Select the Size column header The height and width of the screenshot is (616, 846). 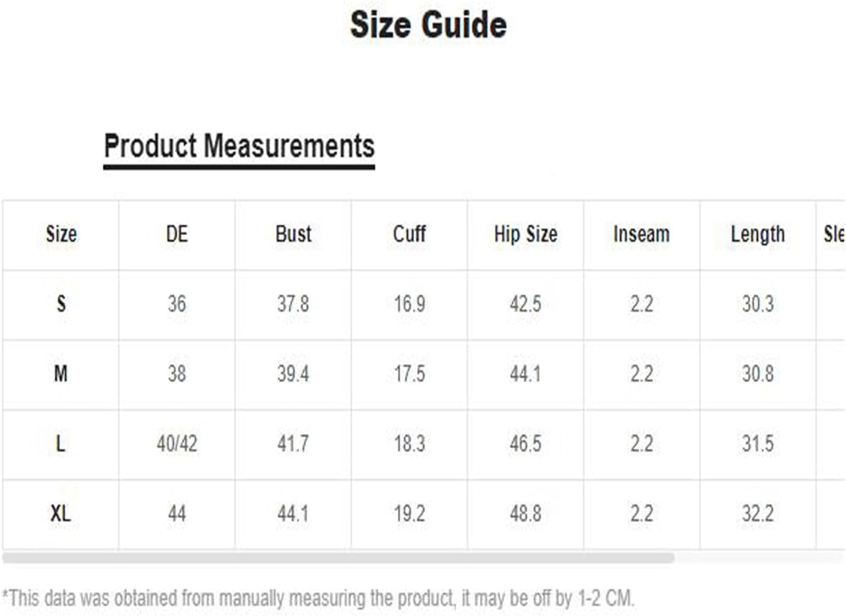tap(61, 234)
